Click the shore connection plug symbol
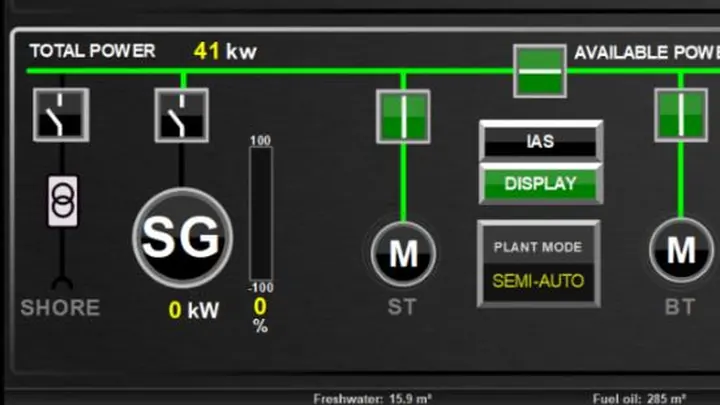The image size is (720, 405). click(x=62, y=283)
